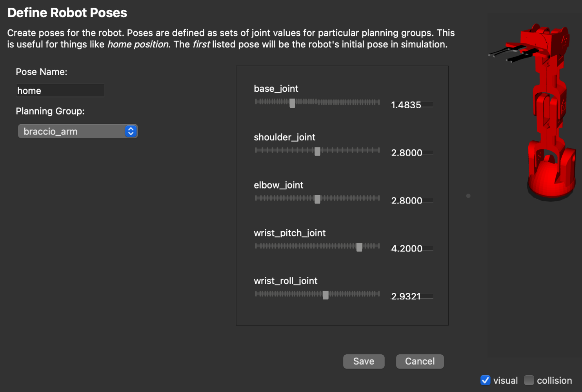Save the home pose
Viewport: 582px width, 392px height.
(364, 361)
